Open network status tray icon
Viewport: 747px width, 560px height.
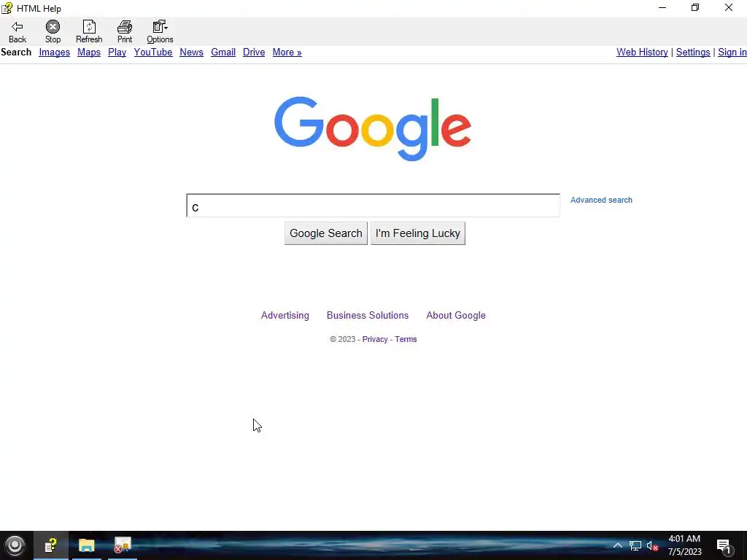coord(635,545)
